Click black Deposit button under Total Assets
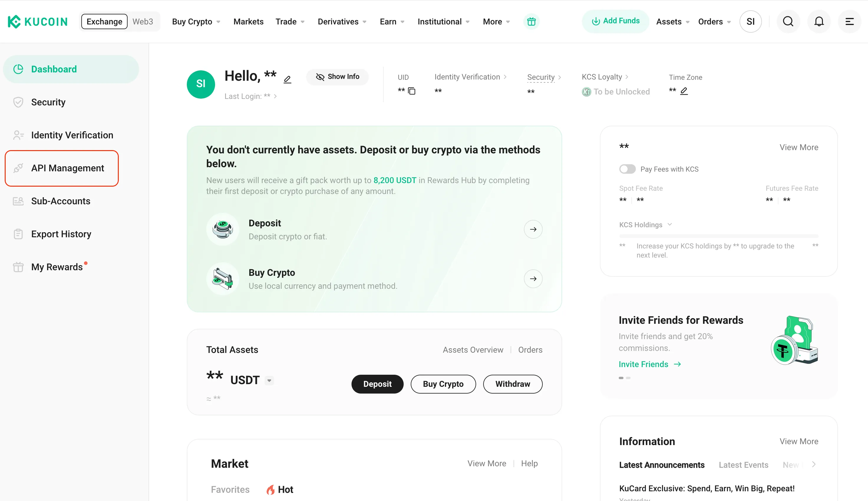Image resolution: width=868 pixels, height=501 pixels. (377, 384)
